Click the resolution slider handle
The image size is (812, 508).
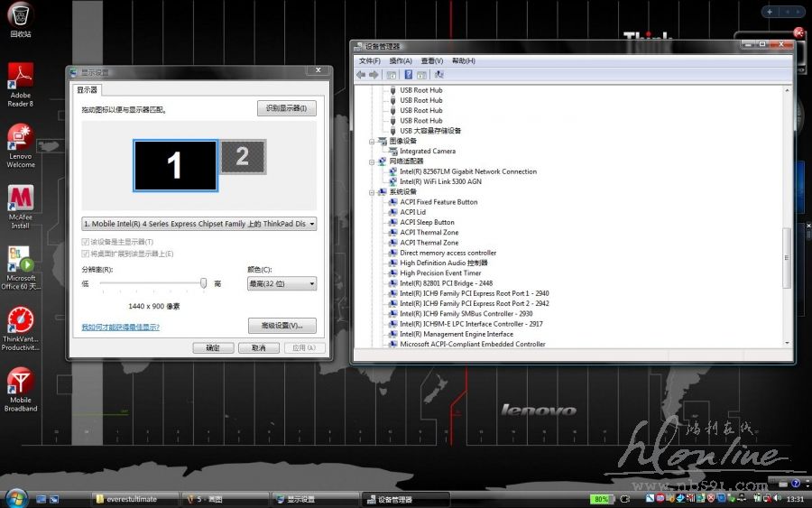pos(204,283)
